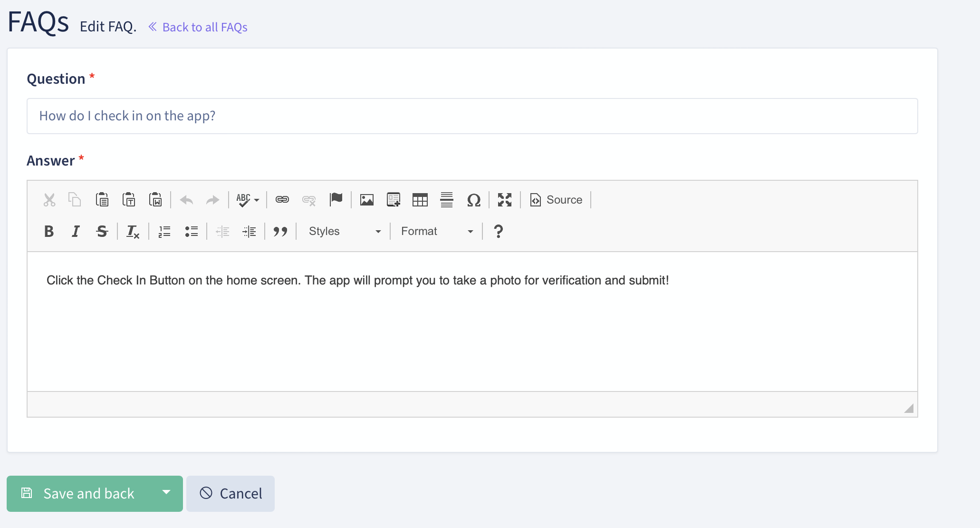Toggle bulleted list
The width and height of the screenshot is (980, 528).
point(191,231)
